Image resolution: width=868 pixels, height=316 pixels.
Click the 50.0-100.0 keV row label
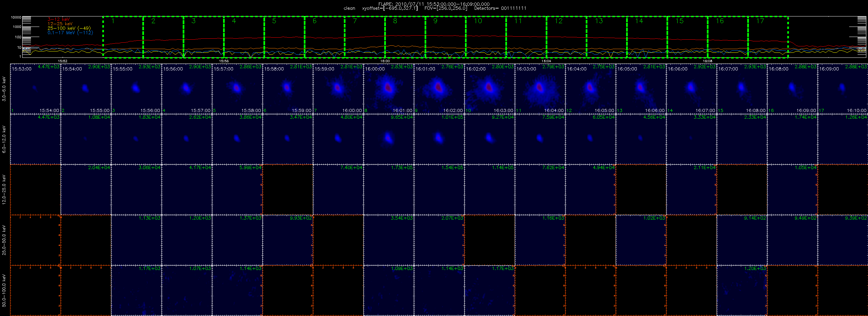(4, 290)
